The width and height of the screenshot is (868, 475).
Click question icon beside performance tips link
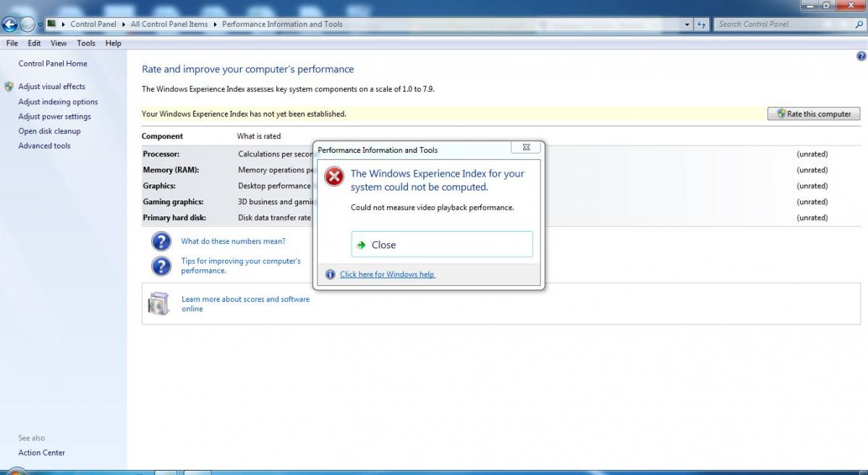[161, 266]
